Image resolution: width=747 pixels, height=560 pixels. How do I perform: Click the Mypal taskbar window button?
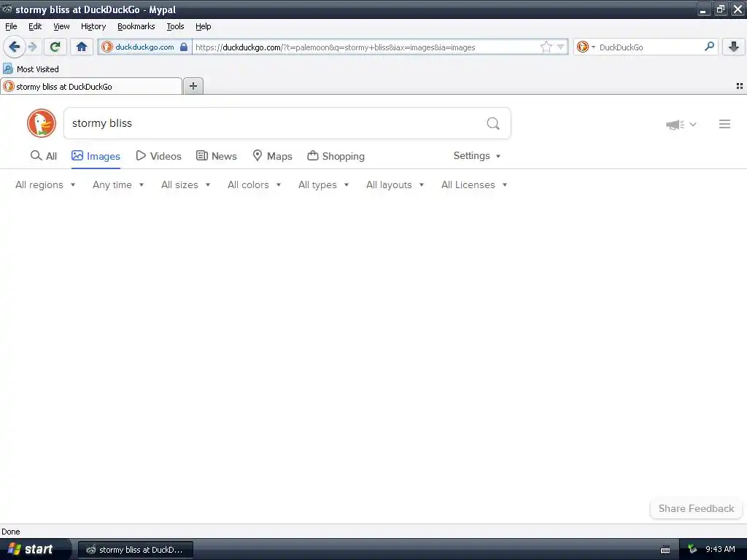[136, 550]
